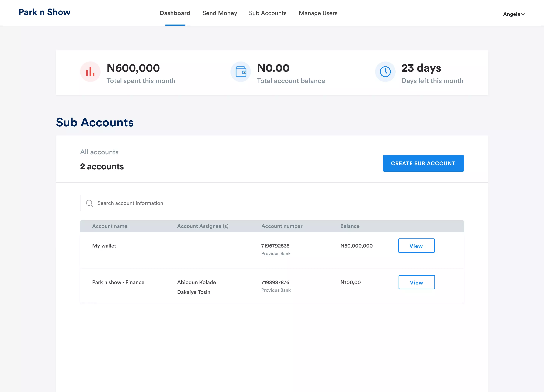Open the Send Money tab

pos(220,13)
